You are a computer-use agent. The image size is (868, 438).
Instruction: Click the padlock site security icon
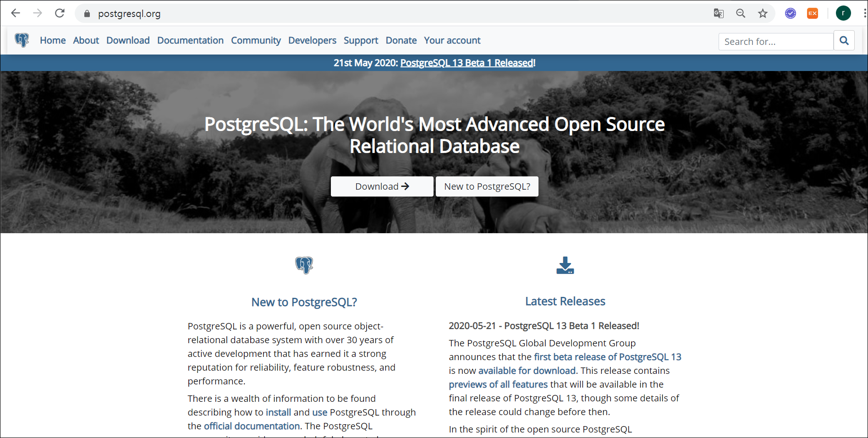click(87, 14)
